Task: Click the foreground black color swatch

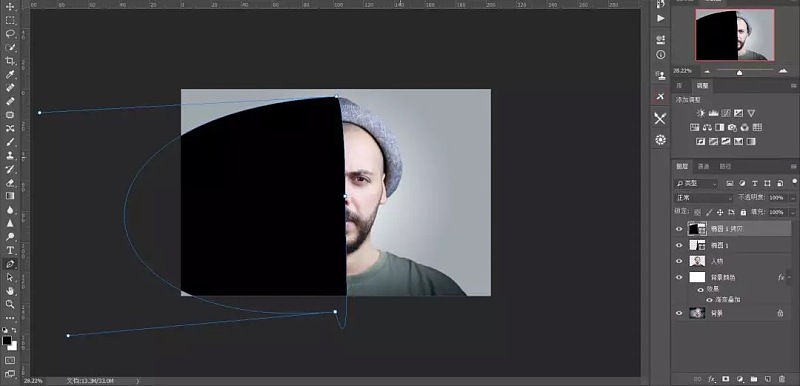Action: click(7, 340)
